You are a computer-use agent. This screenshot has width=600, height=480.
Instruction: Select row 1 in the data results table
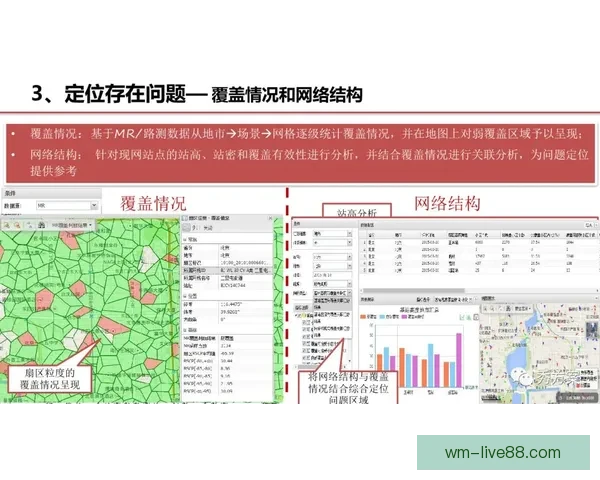tap(478, 242)
